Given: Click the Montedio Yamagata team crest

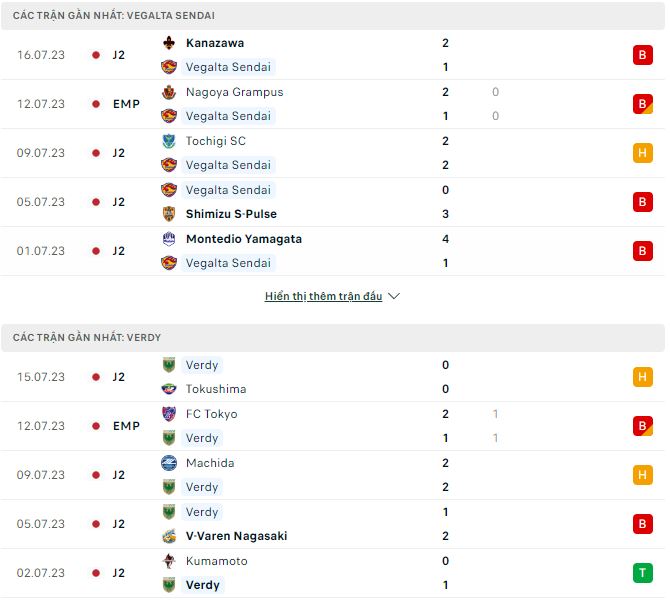Looking at the screenshot, I should 169,239.
